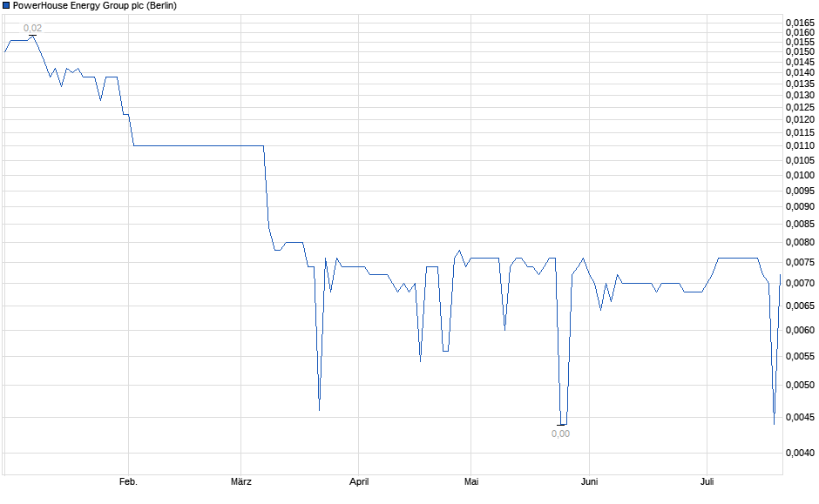The image size is (819, 504).
Task: Click the 0,0130 price axis value
Action: click(x=800, y=95)
